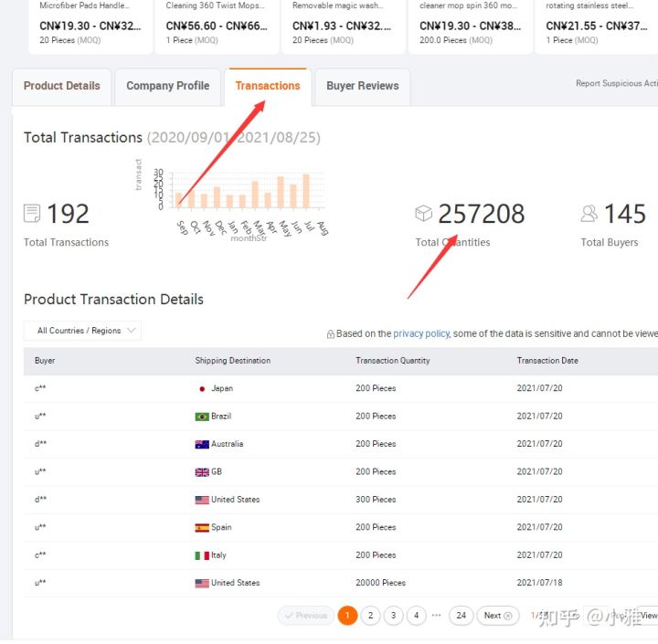Screen dimensions: 658x644
Task: Click the Total Buyers person icon
Action: [x=589, y=214]
